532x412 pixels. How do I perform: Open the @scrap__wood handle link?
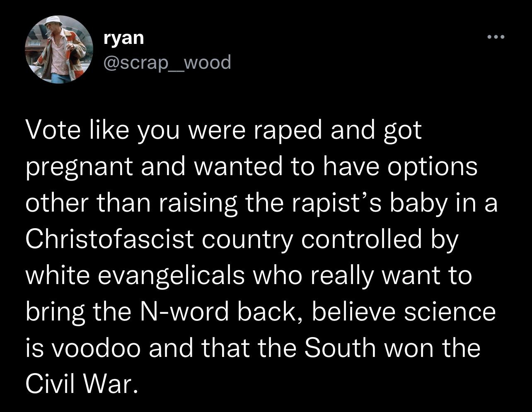pyautogui.click(x=167, y=63)
